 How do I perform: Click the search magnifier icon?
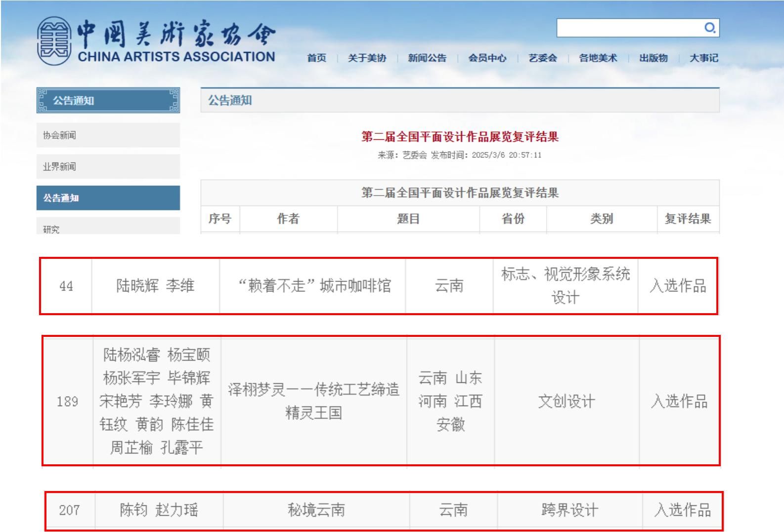point(710,28)
